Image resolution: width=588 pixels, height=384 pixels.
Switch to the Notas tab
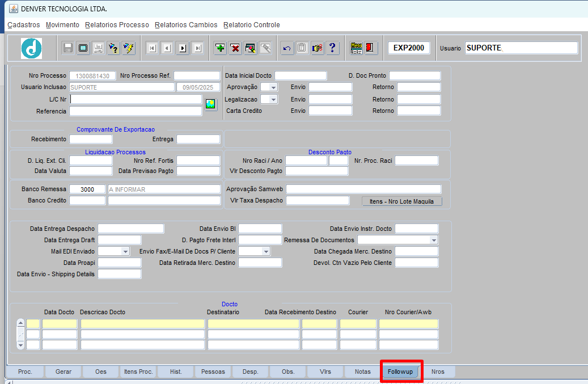coord(362,372)
